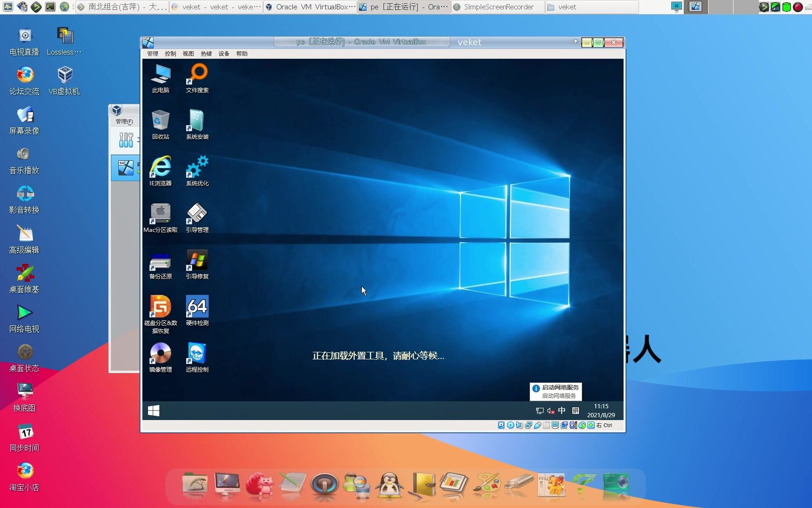Open 电视直播 desktop icon

coord(24,41)
